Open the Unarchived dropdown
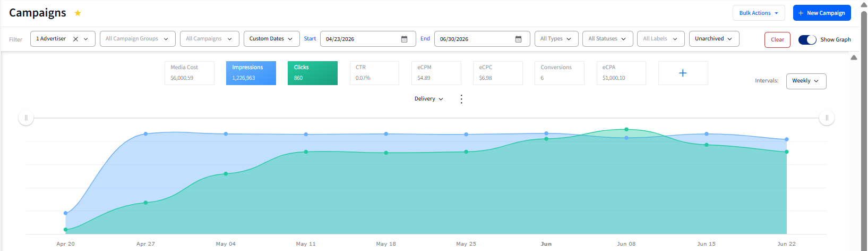This screenshot has height=251, width=868. pyautogui.click(x=714, y=39)
